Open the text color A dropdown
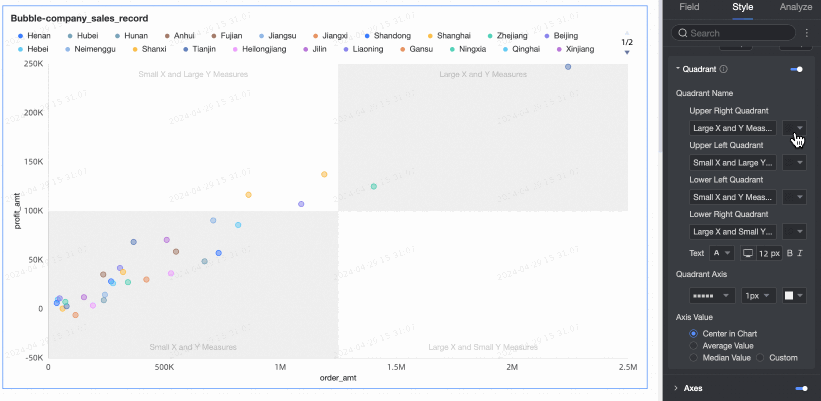Viewport: 821px width, 401px height. pos(721,254)
